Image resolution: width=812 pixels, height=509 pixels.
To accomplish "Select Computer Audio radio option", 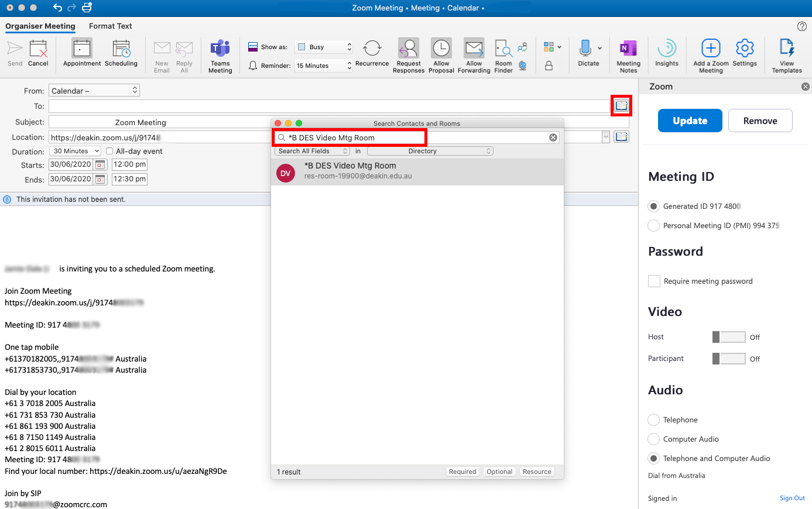I will 654,439.
